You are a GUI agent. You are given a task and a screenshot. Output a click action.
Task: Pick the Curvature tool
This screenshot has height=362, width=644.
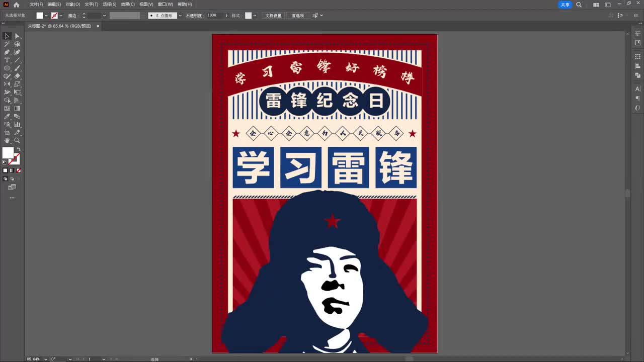pos(17,52)
